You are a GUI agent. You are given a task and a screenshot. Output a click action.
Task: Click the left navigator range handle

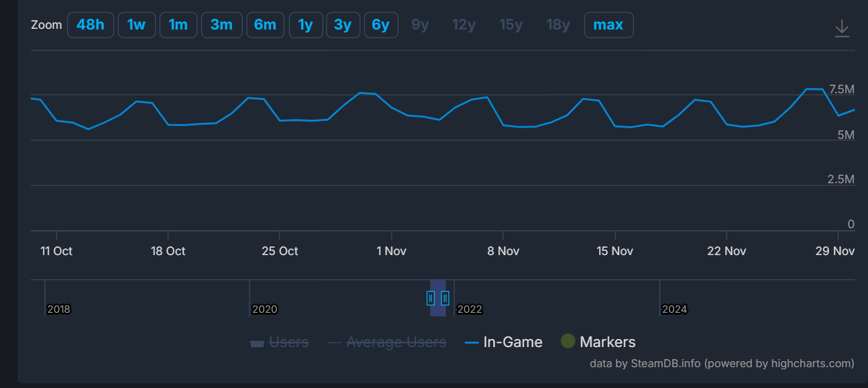click(431, 298)
